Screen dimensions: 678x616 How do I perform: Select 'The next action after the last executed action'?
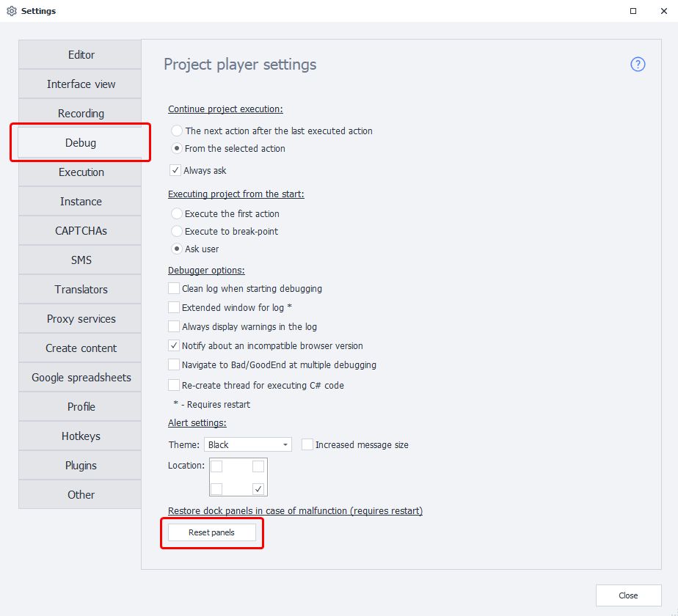click(x=177, y=131)
